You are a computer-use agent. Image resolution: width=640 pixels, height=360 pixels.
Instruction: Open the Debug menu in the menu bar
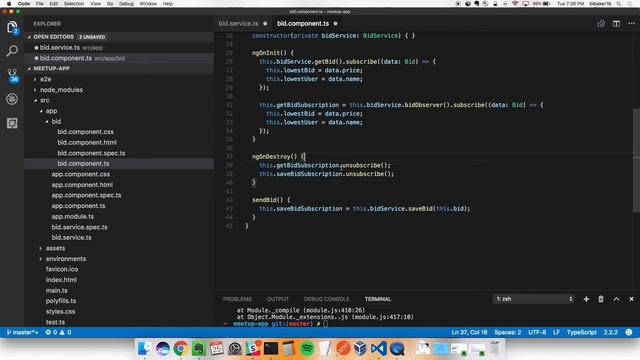[126, 4]
